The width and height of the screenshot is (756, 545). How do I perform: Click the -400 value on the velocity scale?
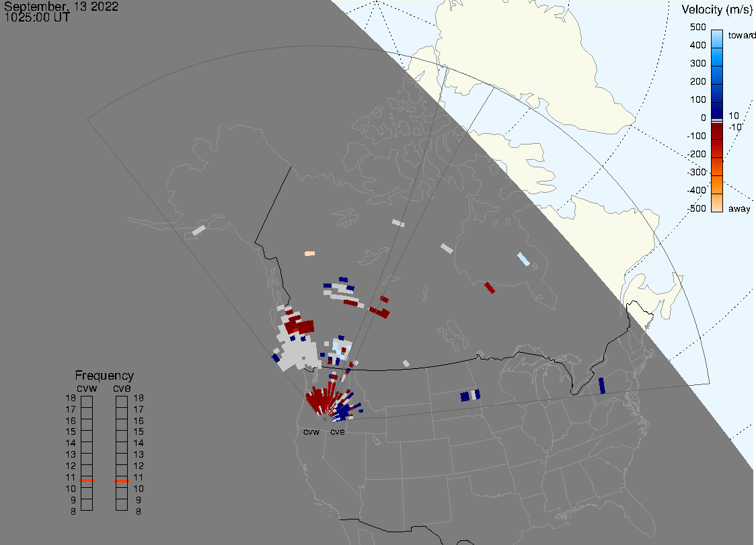coord(697,190)
